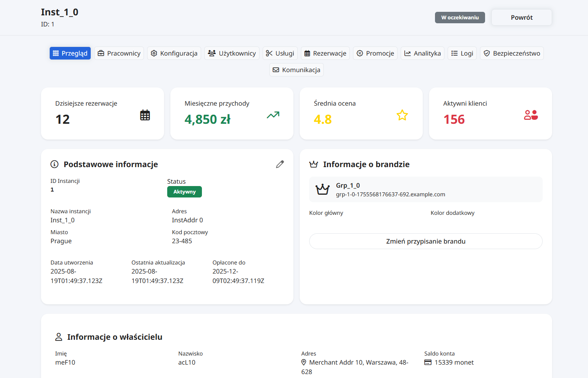Select the Komunikacja tab
Image resolution: width=588 pixels, height=378 pixels.
(x=297, y=70)
